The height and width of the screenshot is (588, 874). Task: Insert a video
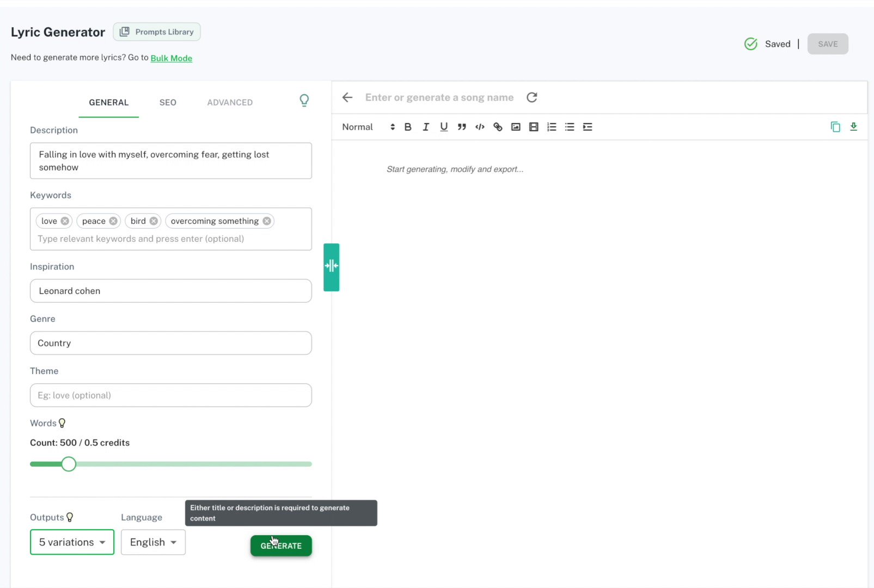pyautogui.click(x=534, y=127)
